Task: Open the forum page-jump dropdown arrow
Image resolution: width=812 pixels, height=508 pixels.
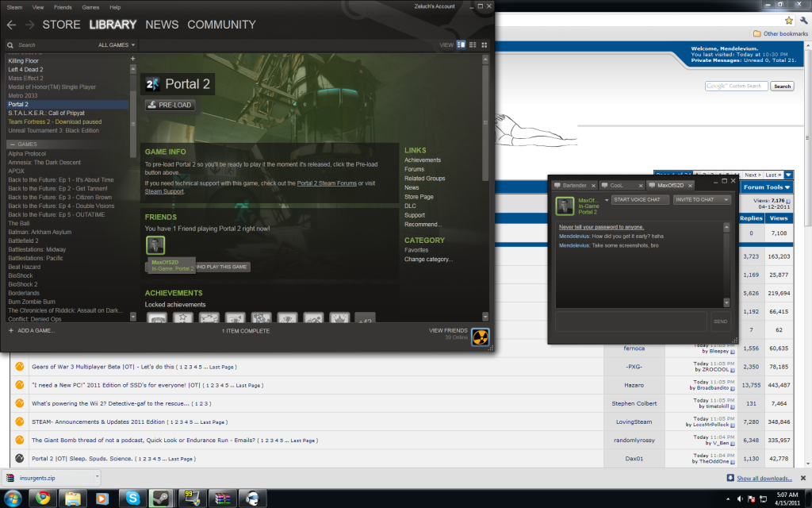Action: pyautogui.click(x=788, y=175)
